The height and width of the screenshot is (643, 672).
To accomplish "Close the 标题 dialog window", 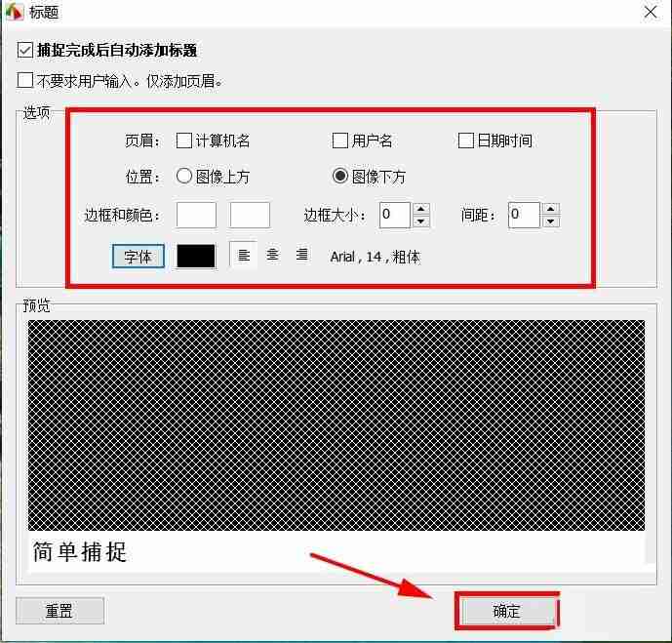I will [x=651, y=12].
